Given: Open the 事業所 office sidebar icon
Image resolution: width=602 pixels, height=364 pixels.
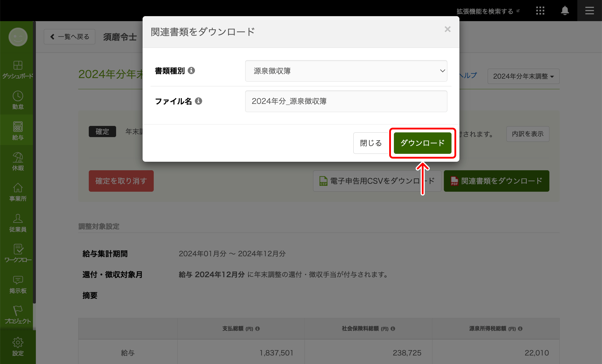Looking at the screenshot, I should (x=18, y=192).
